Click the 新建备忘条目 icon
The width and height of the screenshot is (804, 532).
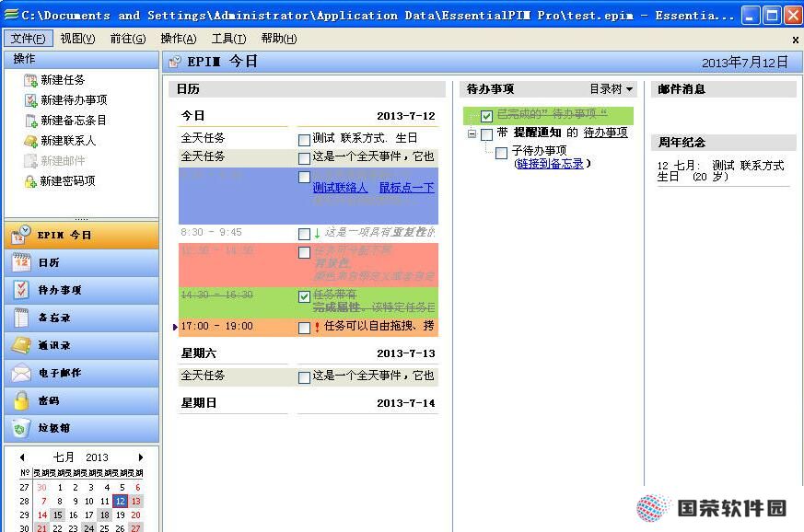[30, 121]
